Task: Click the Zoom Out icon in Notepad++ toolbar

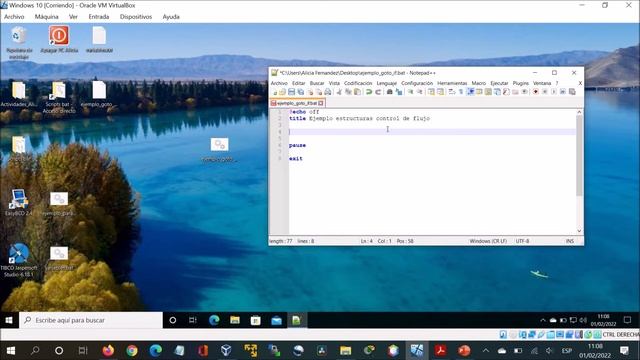Action: point(420,92)
